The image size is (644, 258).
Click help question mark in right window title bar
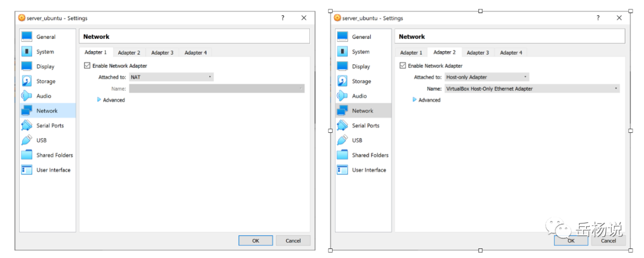(598, 18)
